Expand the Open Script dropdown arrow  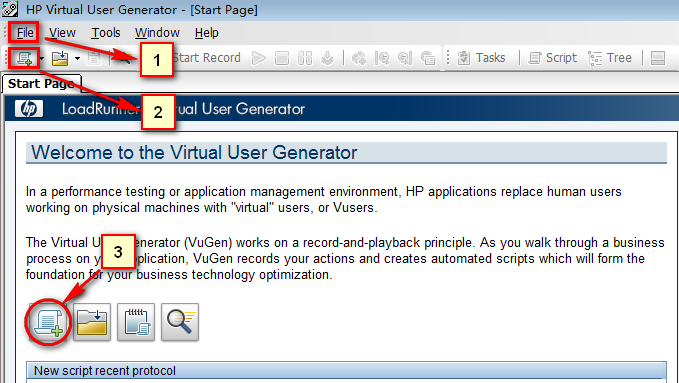[77, 58]
